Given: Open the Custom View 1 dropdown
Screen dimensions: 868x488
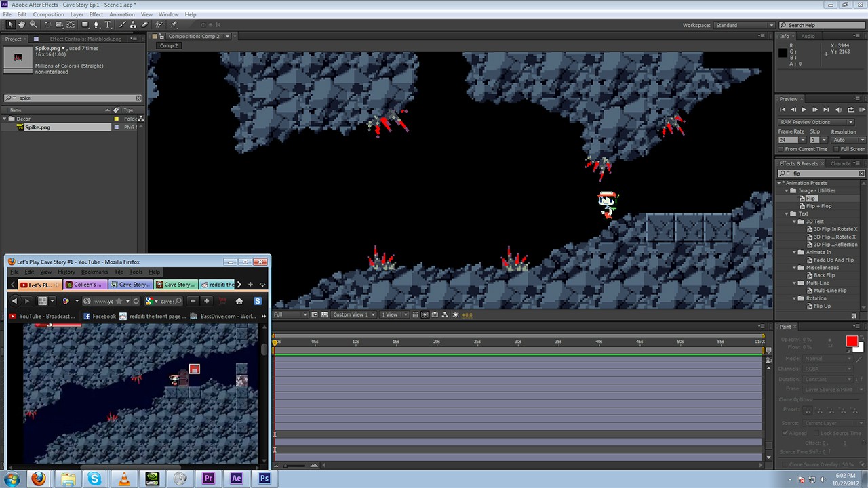Looking at the screenshot, I should click(353, 314).
